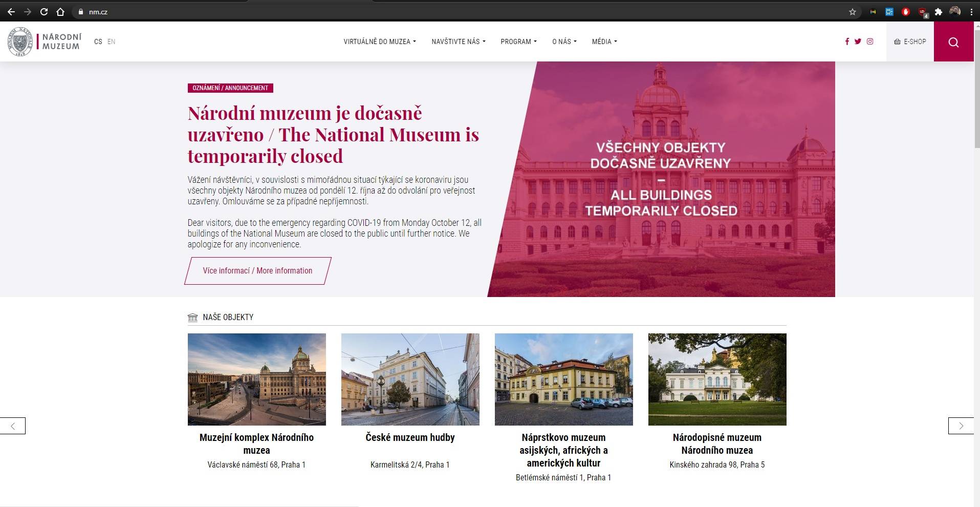Bookmark page with the star icon

pyautogui.click(x=853, y=12)
